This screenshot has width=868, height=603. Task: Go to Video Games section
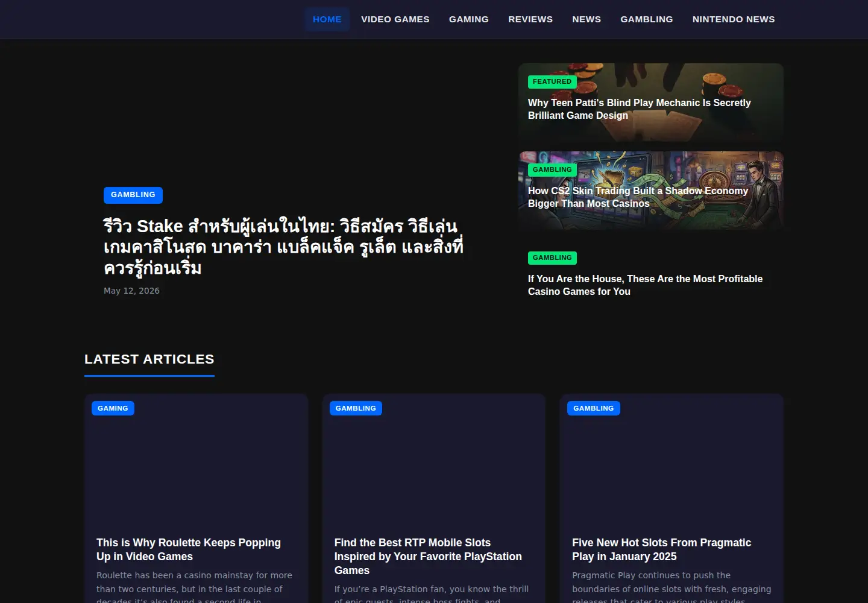pyautogui.click(x=395, y=19)
